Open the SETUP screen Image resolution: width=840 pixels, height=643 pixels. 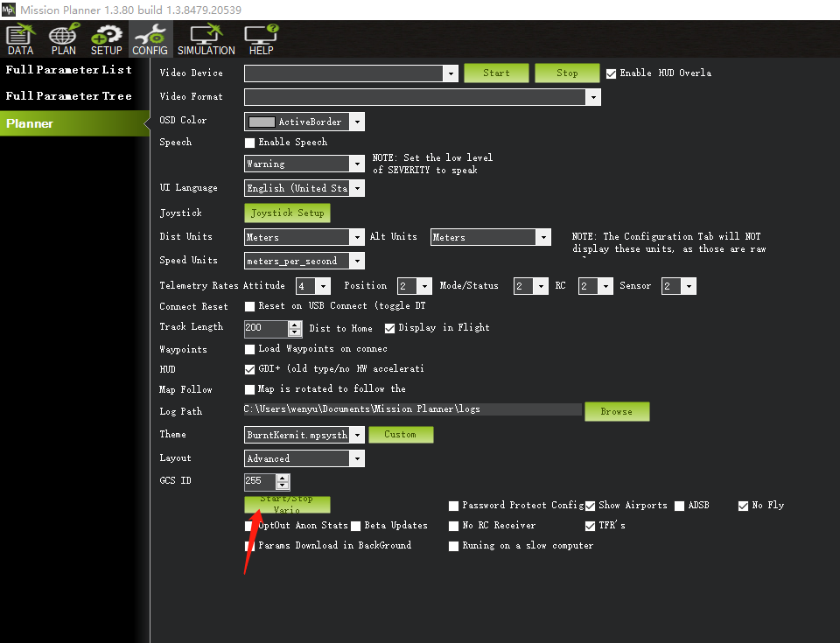pos(106,38)
